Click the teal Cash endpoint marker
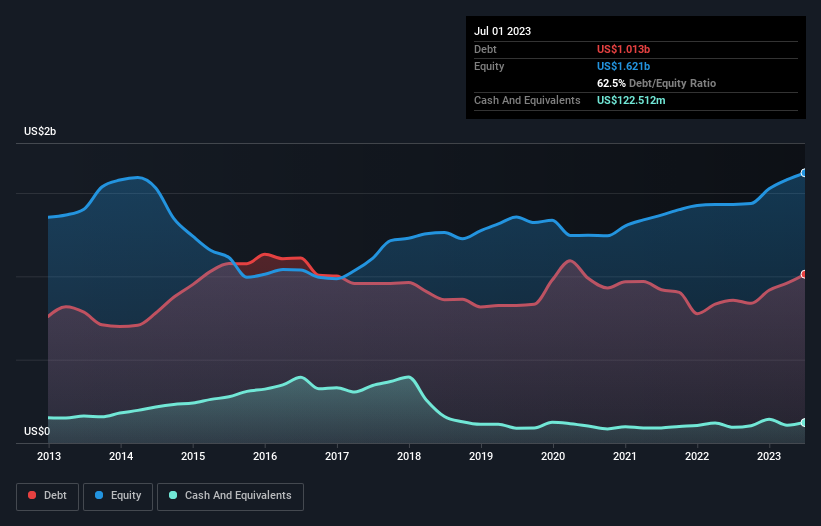 [x=804, y=422]
